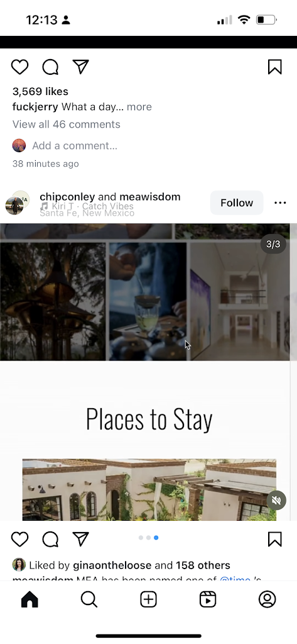The width and height of the screenshot is (297, 644).
Task: View all 46 comments
Action: point(66,124)
